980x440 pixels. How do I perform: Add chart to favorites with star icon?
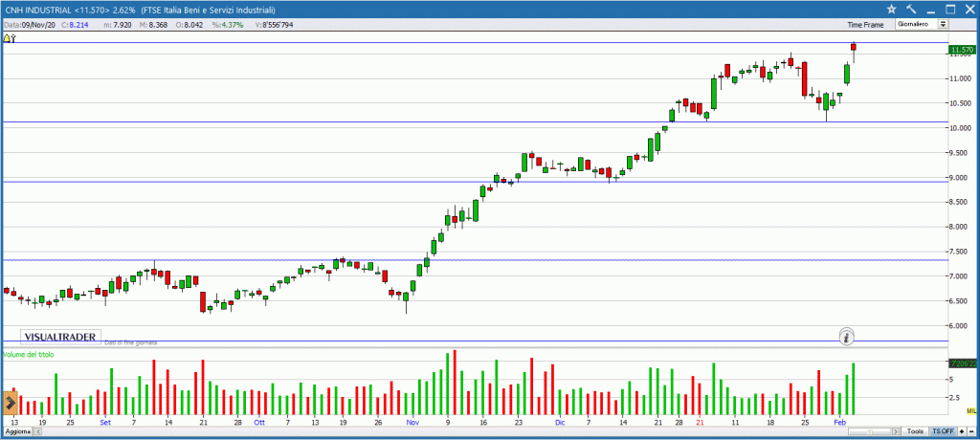pyautogui.click(x=892, y=9)
